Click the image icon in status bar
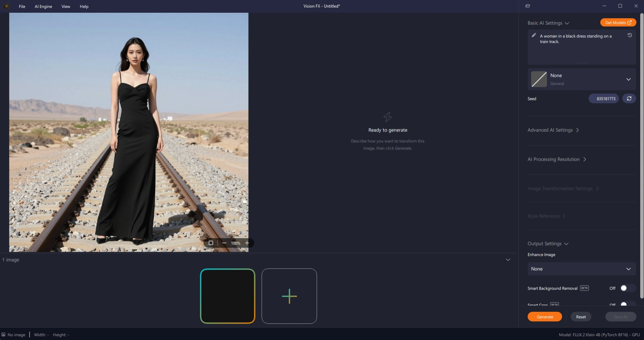This screenshot has width=644, height=340. coord(3,334)
